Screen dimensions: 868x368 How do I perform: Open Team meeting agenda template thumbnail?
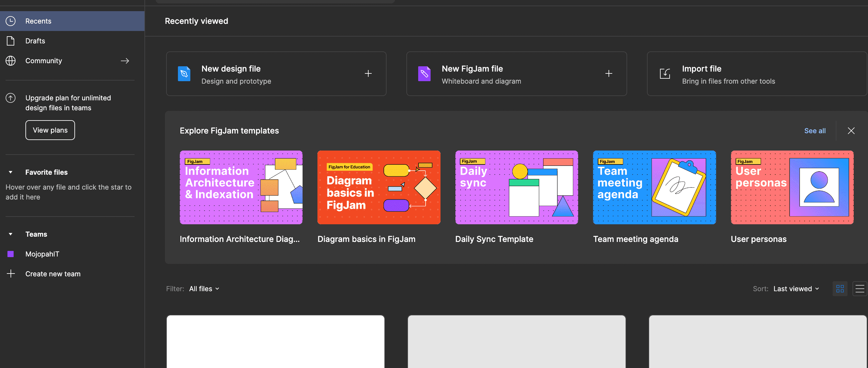(x=654, y=187)
